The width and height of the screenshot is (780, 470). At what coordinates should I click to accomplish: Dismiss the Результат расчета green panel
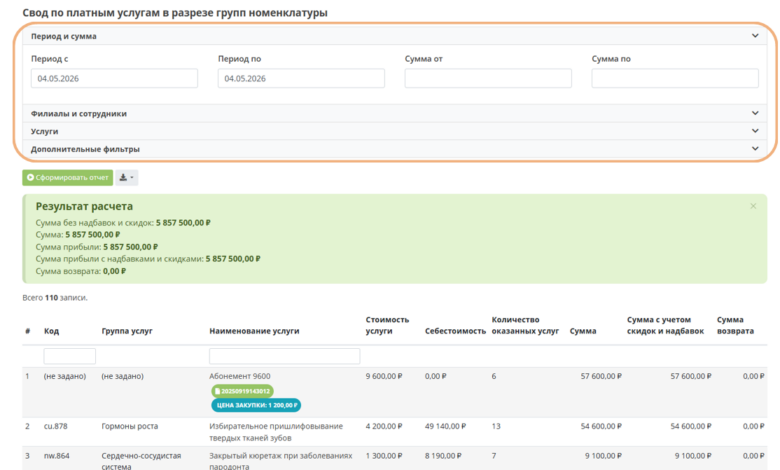click(753, 206)
